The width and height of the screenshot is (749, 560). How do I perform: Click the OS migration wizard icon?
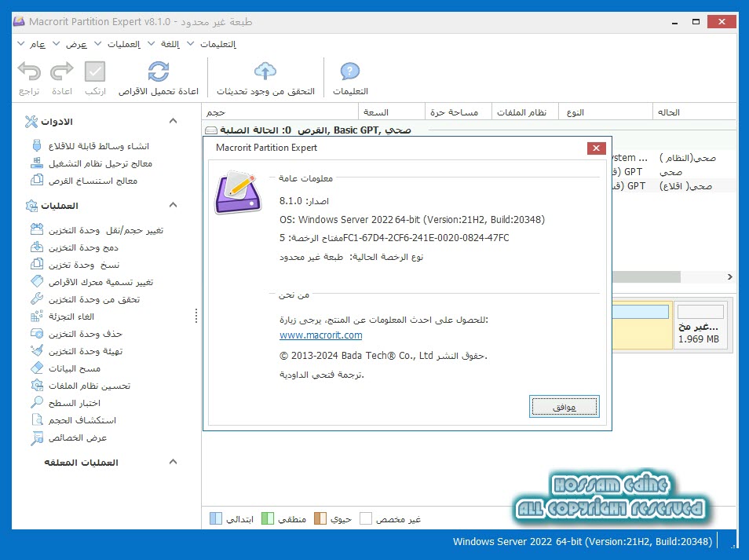[37, 163]
